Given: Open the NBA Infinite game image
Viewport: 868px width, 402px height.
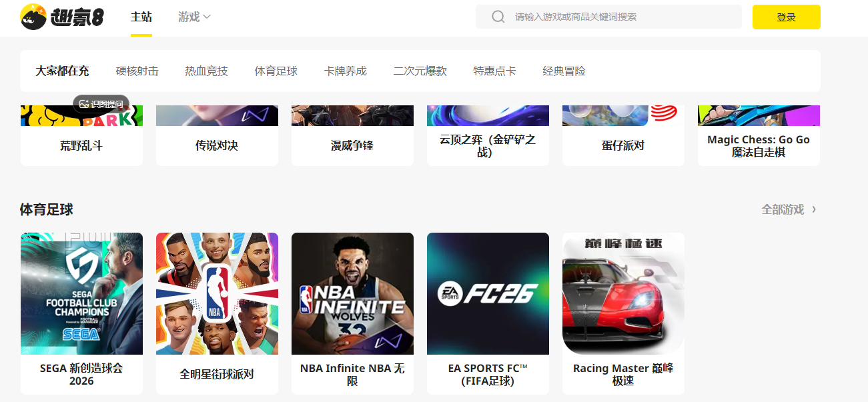Looking at the screenshot, I should 352,293.
